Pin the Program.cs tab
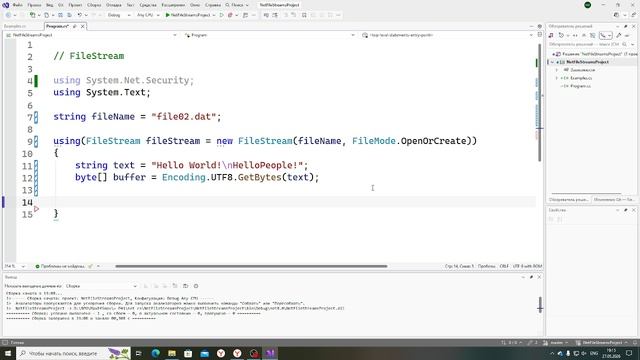 tap(75, 26)
